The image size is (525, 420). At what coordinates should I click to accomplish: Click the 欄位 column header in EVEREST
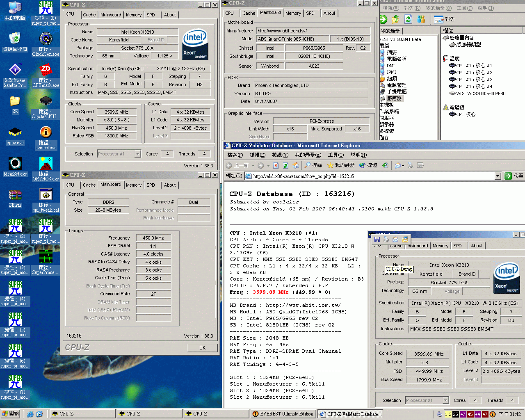[x=482, y=30]
